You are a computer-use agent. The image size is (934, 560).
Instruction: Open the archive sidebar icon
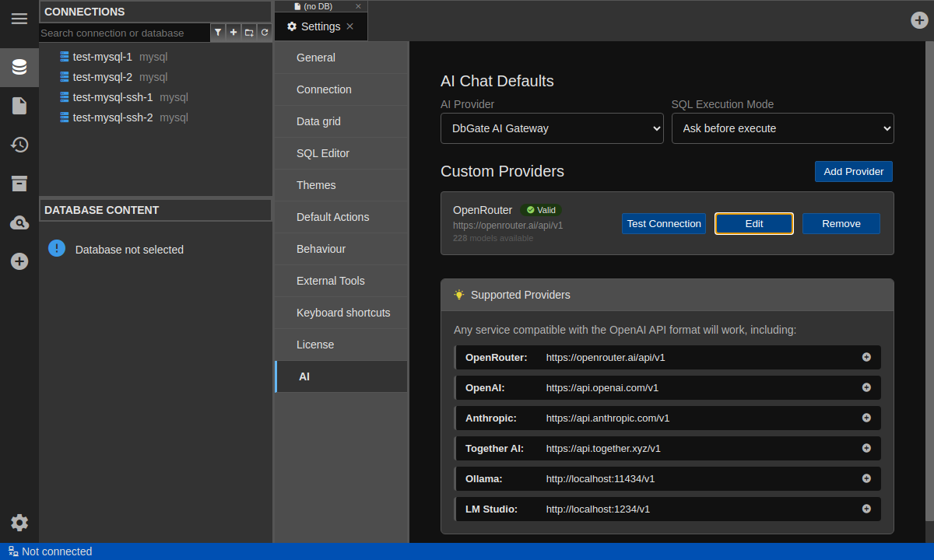tap(19, 184)
